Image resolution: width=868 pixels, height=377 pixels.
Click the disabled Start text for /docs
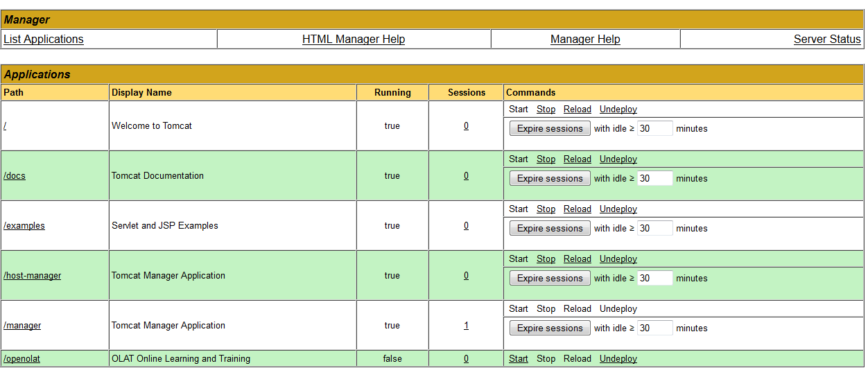point(519,159)
